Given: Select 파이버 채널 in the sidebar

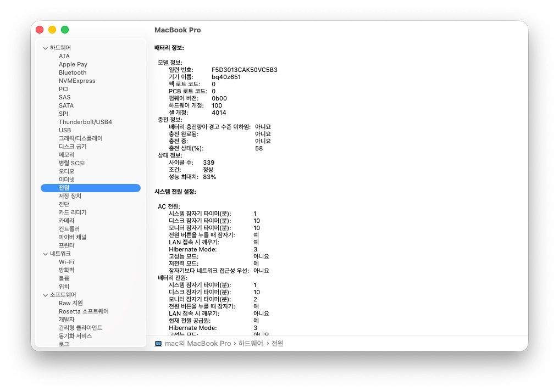Looking at the screenshot, I should 73,237.
